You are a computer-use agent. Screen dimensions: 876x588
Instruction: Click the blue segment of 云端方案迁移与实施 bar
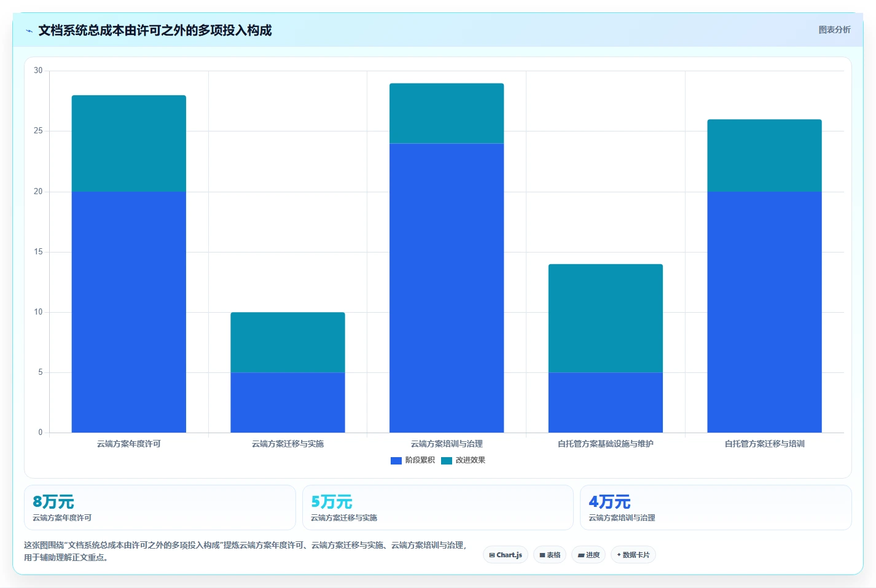287,402
